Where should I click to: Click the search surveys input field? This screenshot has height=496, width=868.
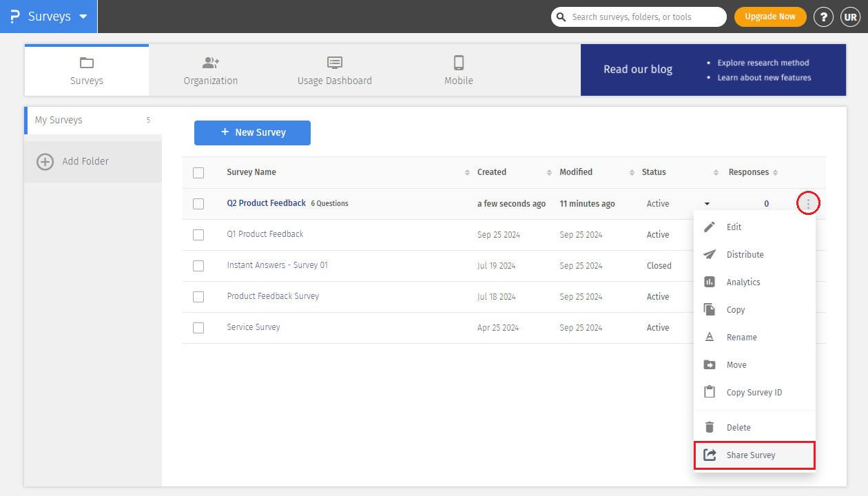[x=644, y=17]
